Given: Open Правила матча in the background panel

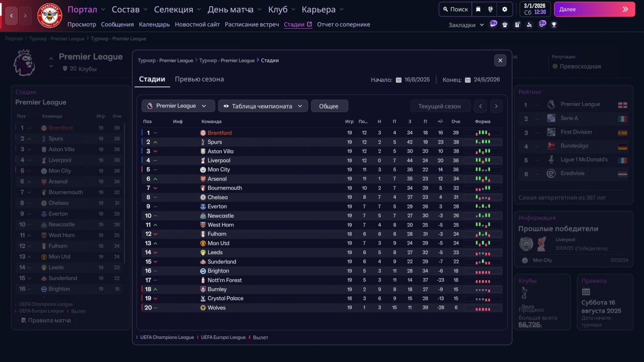Looking at the screenshot, I should click(46, 320).
